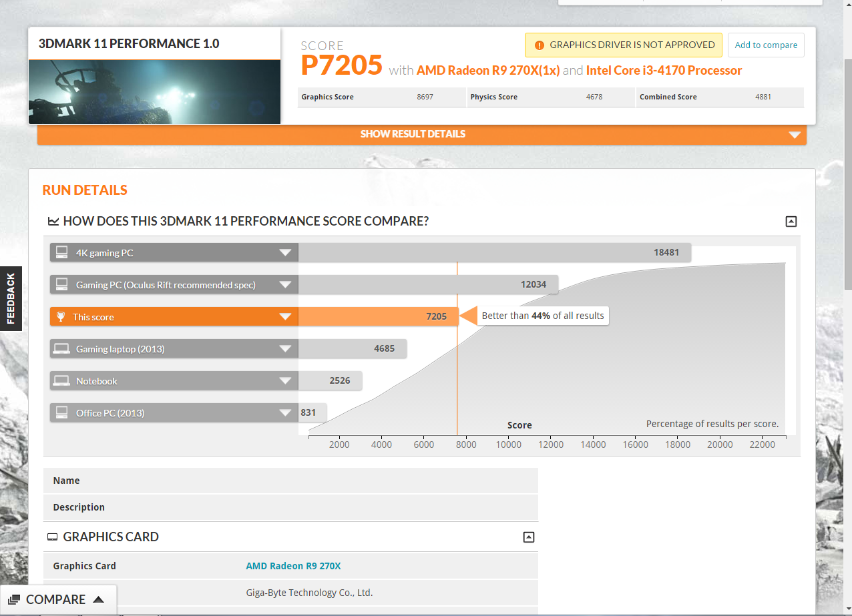The image size is (852, 616).
Task: Open the This score dropdown
Action: pos(286,316)
